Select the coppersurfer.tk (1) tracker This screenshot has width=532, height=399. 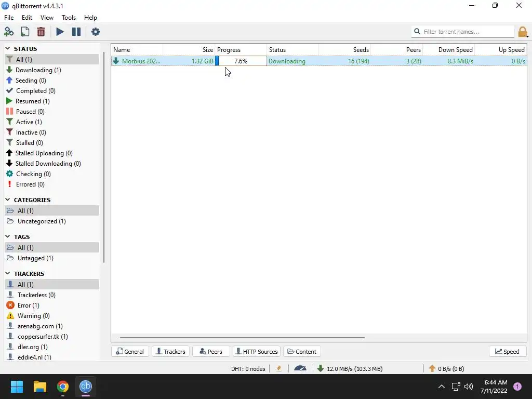coord(52,337)
